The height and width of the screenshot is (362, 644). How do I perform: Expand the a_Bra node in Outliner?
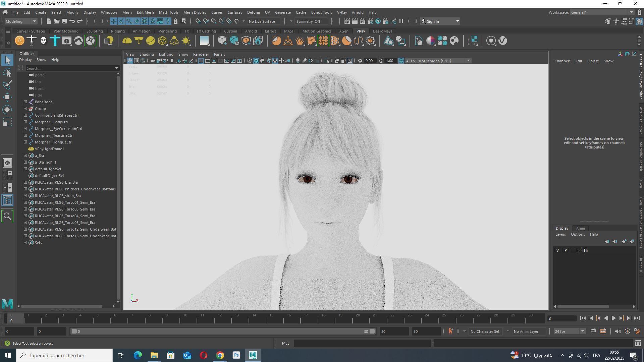coord(25,156)
